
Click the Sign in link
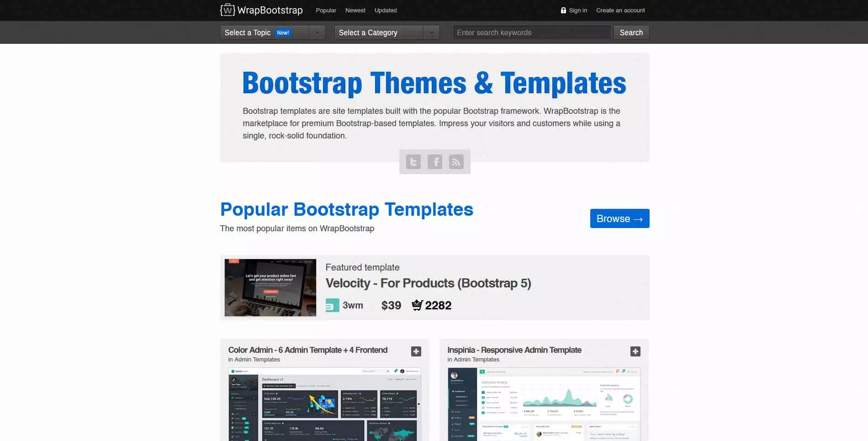click(577, 10)
